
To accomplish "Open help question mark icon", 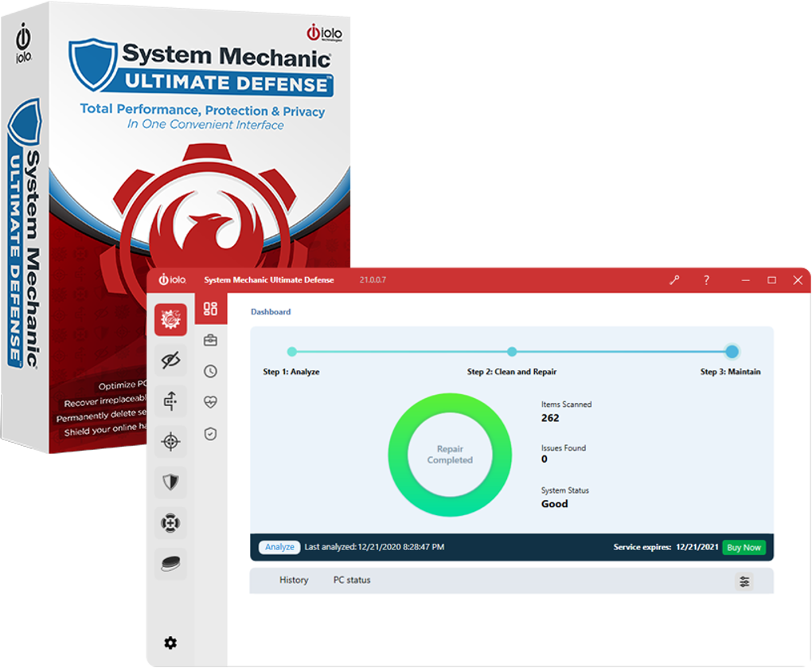I will coord(706,280).
